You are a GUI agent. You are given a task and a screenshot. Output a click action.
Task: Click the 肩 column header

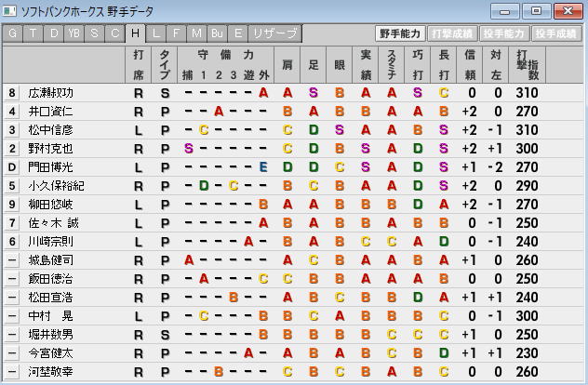[287, 62]
